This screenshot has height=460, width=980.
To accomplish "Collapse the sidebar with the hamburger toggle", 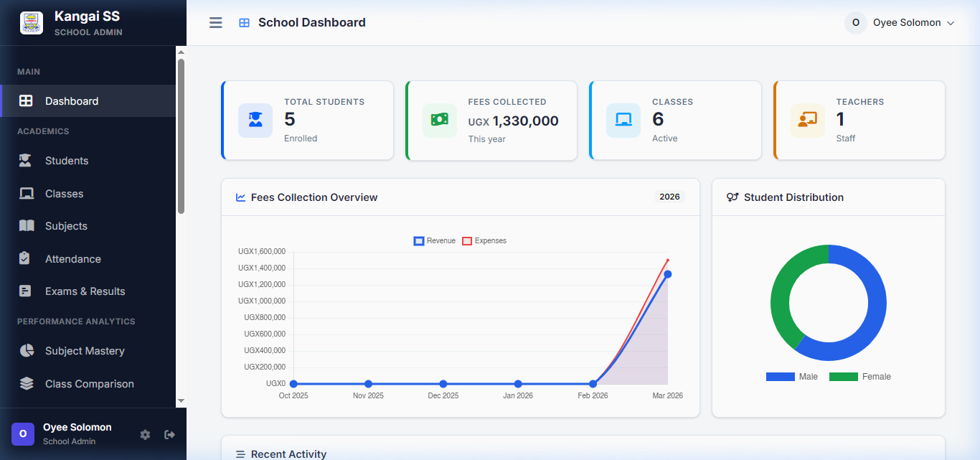I will coord(215,22).
